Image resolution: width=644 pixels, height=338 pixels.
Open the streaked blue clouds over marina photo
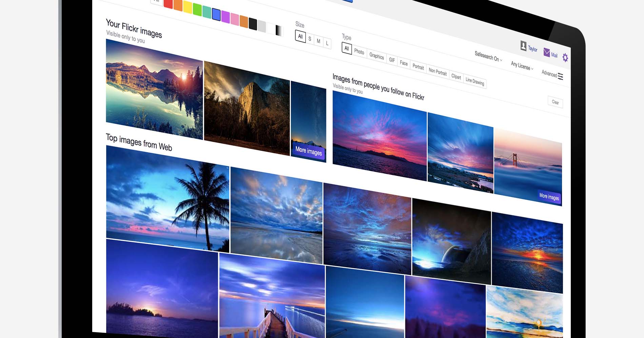(460, 153)
